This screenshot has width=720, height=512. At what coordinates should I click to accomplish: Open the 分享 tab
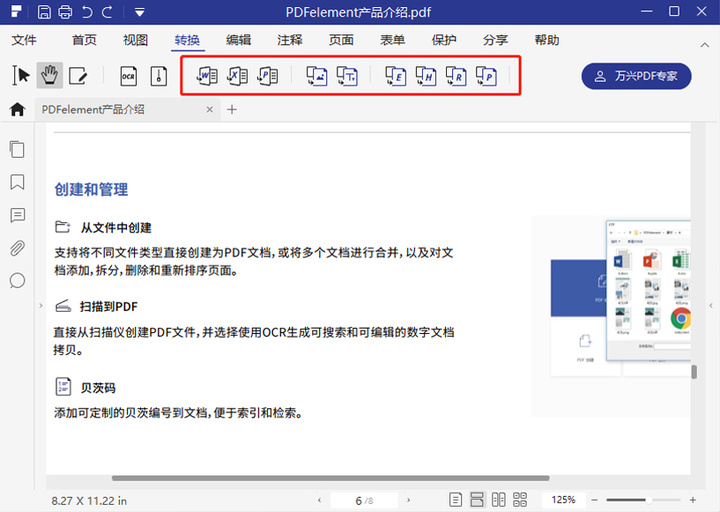point(495,40)
